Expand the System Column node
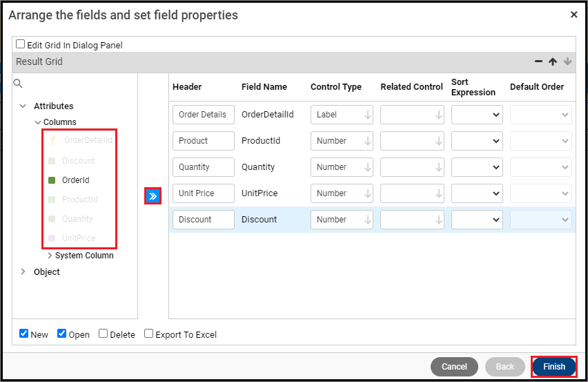Screen dimensions: 588x382 click(x=50, y=256)
